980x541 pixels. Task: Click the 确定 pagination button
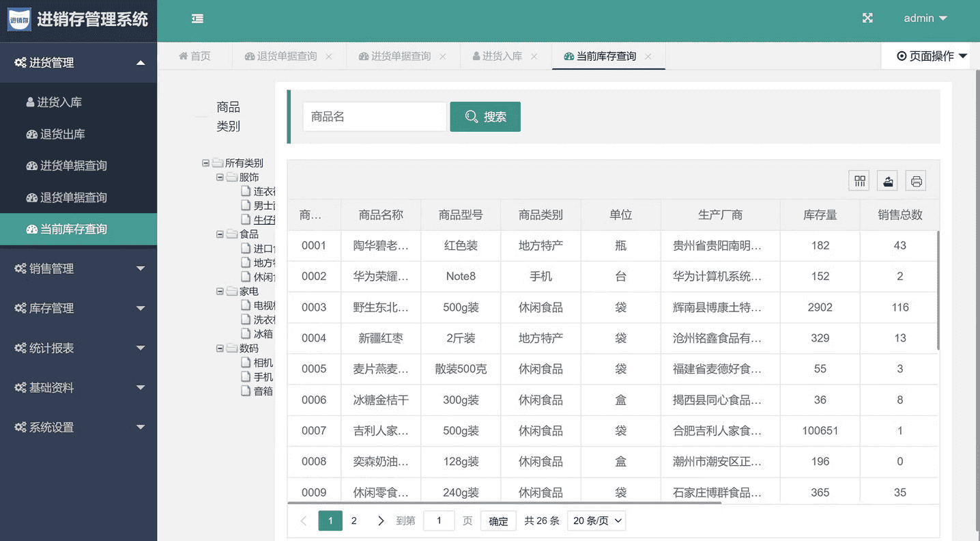[x=498, y=521]
